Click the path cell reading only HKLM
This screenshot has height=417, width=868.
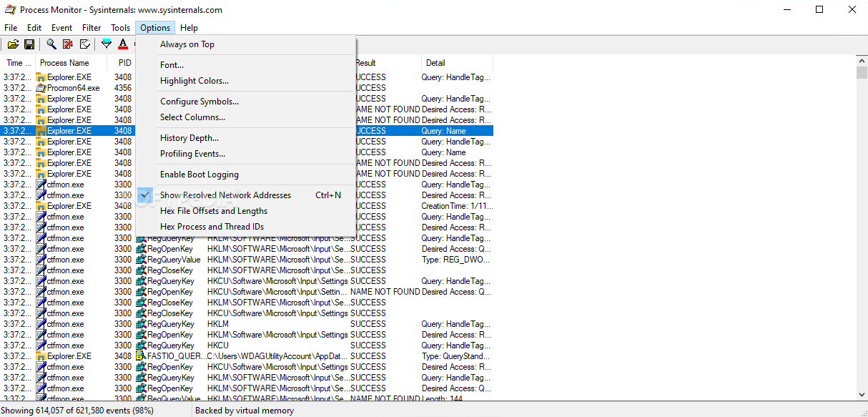[218, 324]
